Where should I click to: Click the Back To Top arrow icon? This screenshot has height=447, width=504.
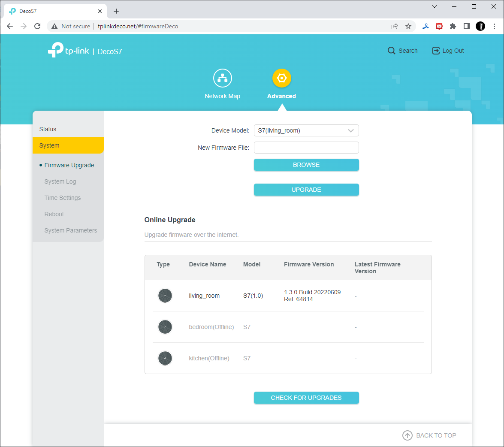click(x=407, y=435)
